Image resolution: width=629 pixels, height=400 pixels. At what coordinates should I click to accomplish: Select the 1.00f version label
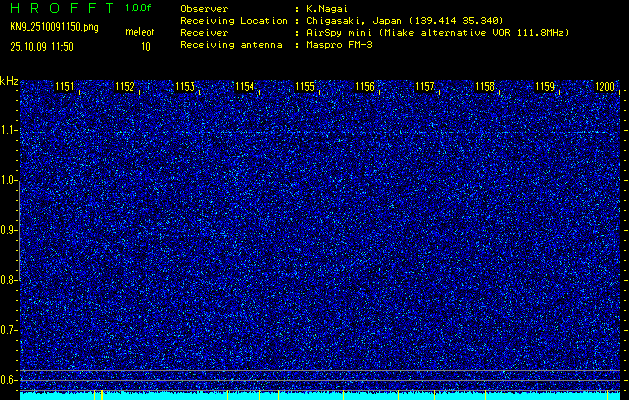point(139,7)
